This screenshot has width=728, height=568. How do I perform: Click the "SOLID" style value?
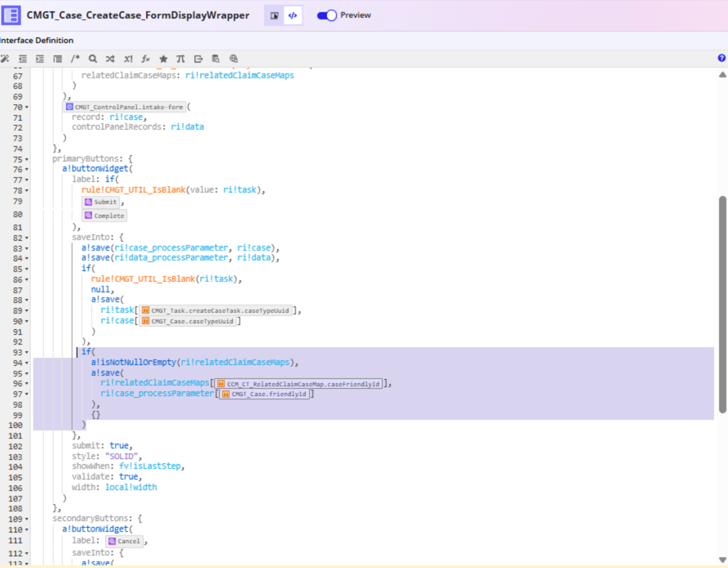[121, 456]
